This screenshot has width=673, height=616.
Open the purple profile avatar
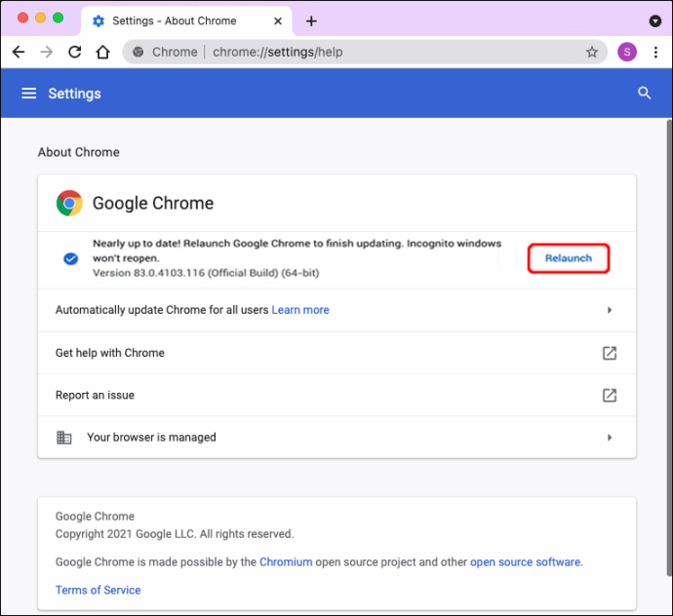[x=627, y=53]
